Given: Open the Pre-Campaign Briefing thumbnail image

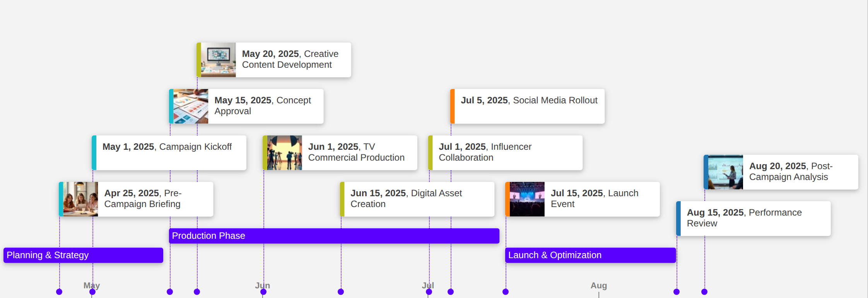Looking at the screenshot, I should (80, 199).
